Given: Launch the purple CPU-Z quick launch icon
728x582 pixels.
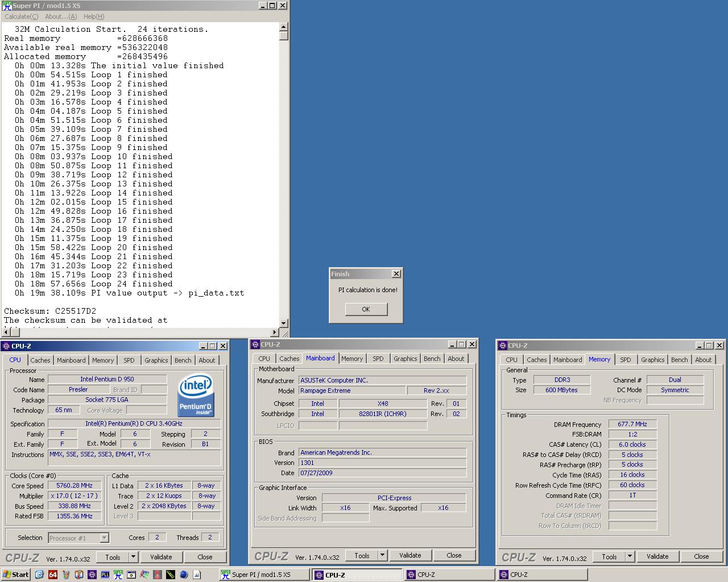Looking at the screenshot, I should click(92, 575).
